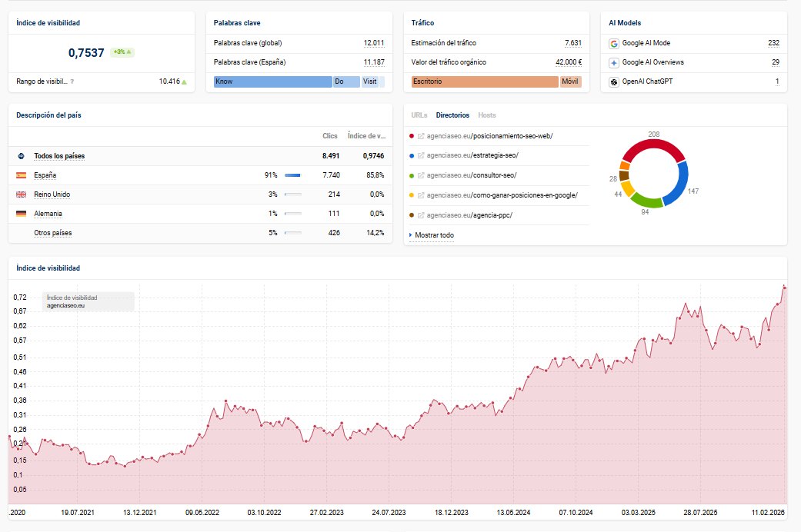Viewport: 801px width, 532px height.
Task: Click the Germany flag icon
Action: pyautogui.click(x=21, y=214)
